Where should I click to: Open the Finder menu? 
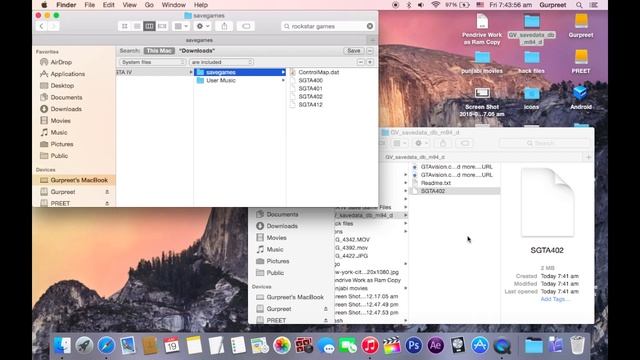[x=66, y=5]
